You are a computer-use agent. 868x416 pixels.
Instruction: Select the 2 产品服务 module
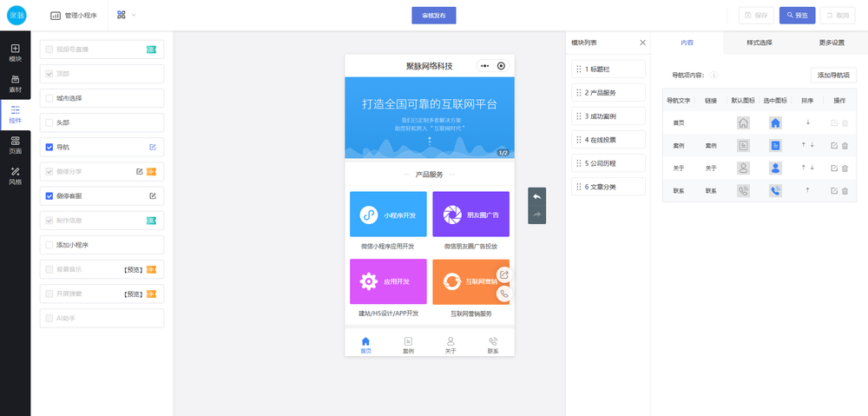(608, 93)
